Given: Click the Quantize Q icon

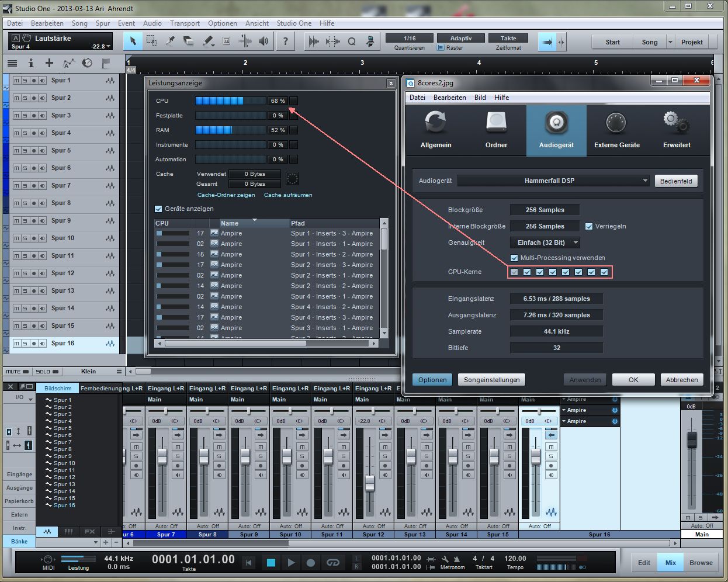Looking at the screenshot, I should click(352, 41).
